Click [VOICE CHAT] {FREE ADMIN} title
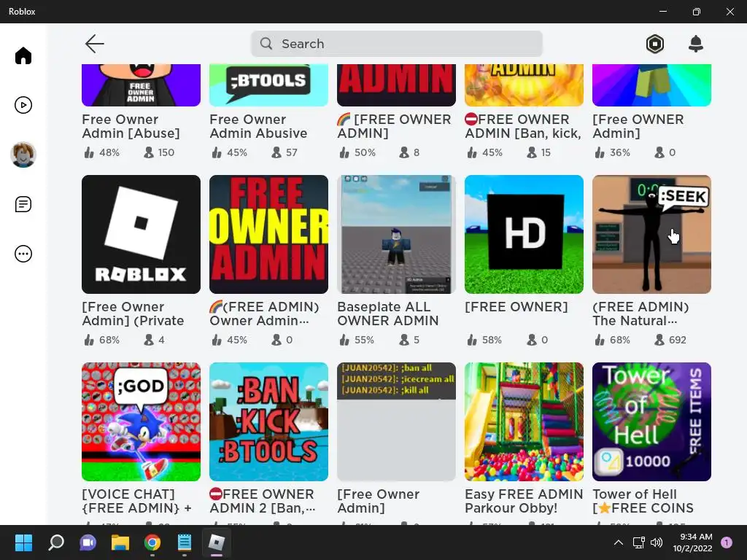The height and width of the screenshot is (560, 747). click(136, 501)
